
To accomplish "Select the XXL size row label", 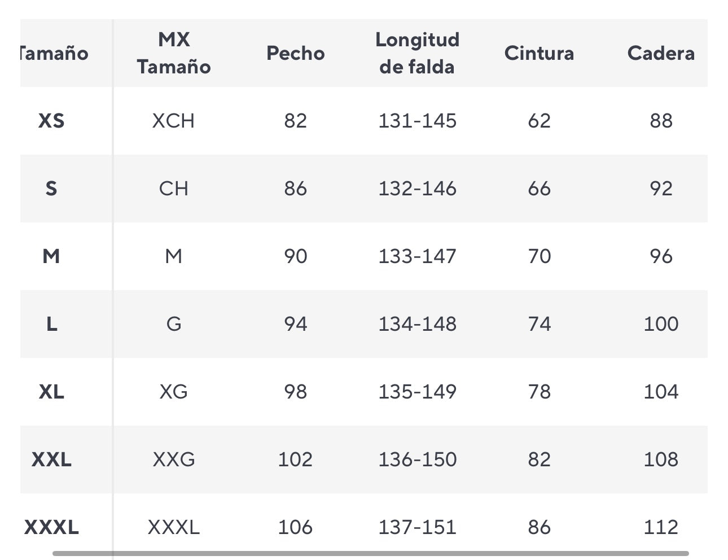I will coord(51,460).
